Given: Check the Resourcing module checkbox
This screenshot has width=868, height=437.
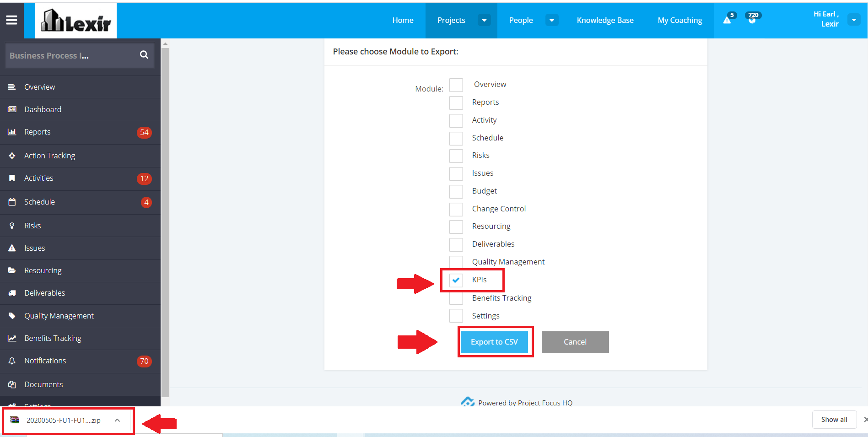Looking at the screenshot, I should coord(456,227).
